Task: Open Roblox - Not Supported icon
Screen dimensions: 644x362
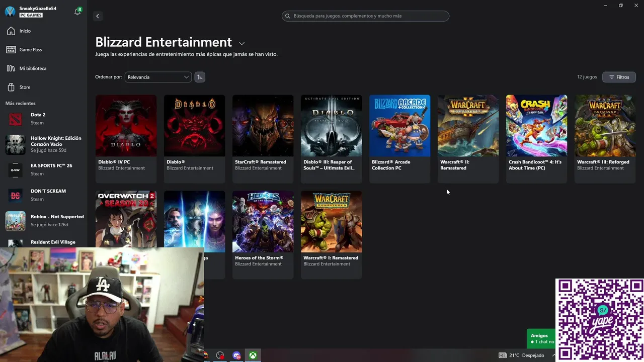Action: click(15, 221)
